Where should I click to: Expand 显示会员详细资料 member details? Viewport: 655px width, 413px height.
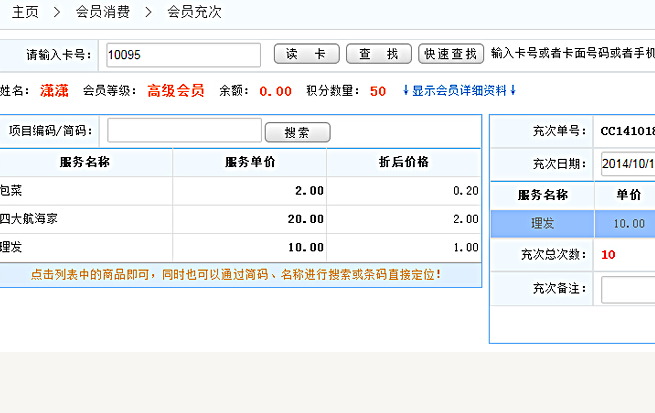[x=459, y=91]
